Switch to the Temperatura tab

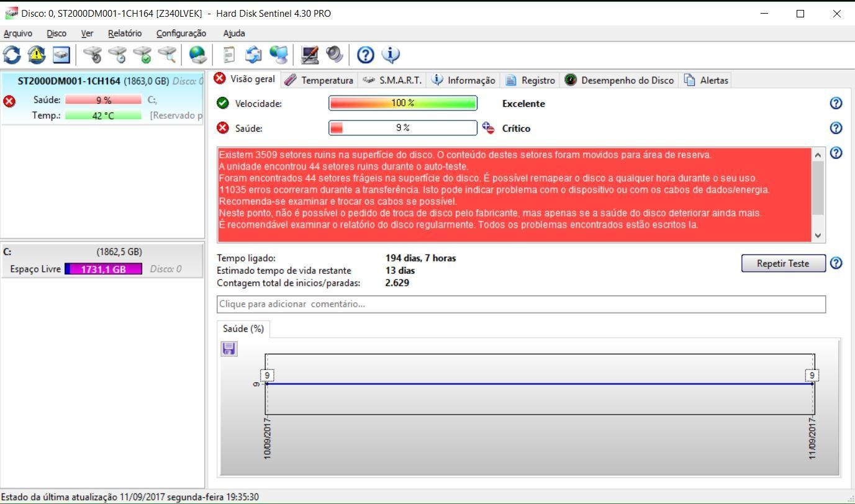point(319,80)
